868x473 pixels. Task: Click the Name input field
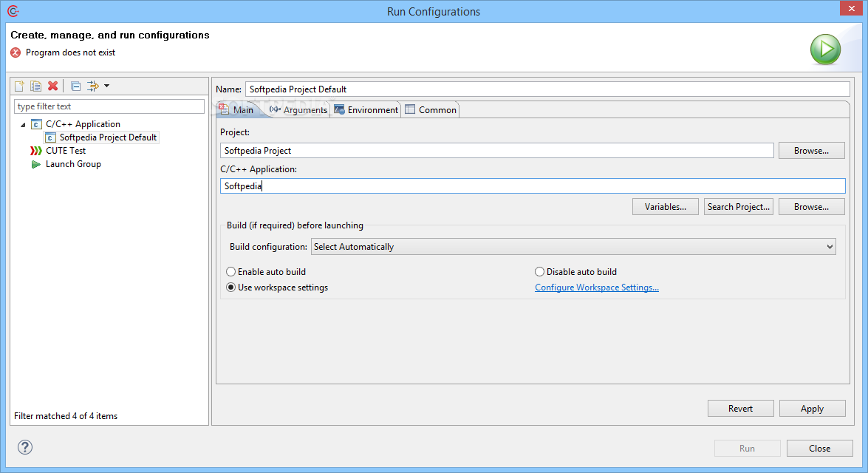tap(547, 89)
